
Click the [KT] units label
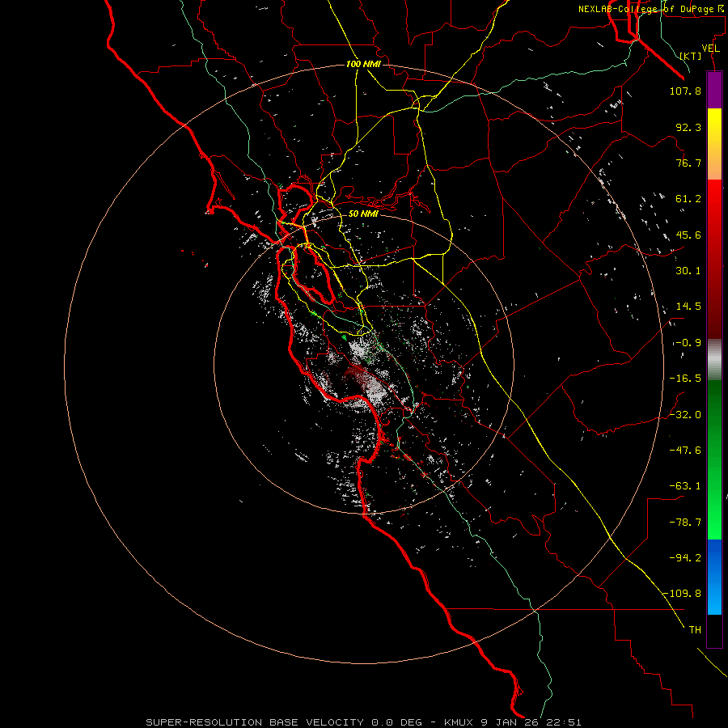point(691,56)
